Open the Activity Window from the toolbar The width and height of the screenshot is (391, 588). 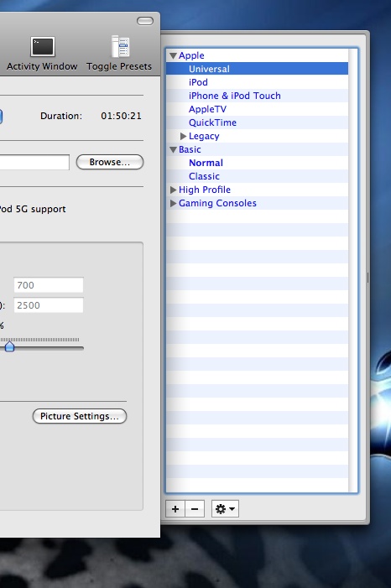pyautogui.click(x=42, y=53)
